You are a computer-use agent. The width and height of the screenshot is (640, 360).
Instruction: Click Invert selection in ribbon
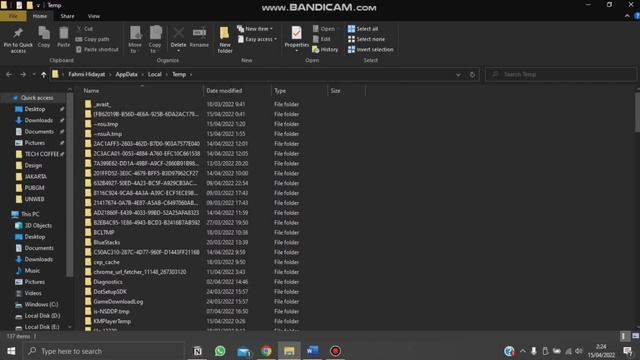[371, 49]
